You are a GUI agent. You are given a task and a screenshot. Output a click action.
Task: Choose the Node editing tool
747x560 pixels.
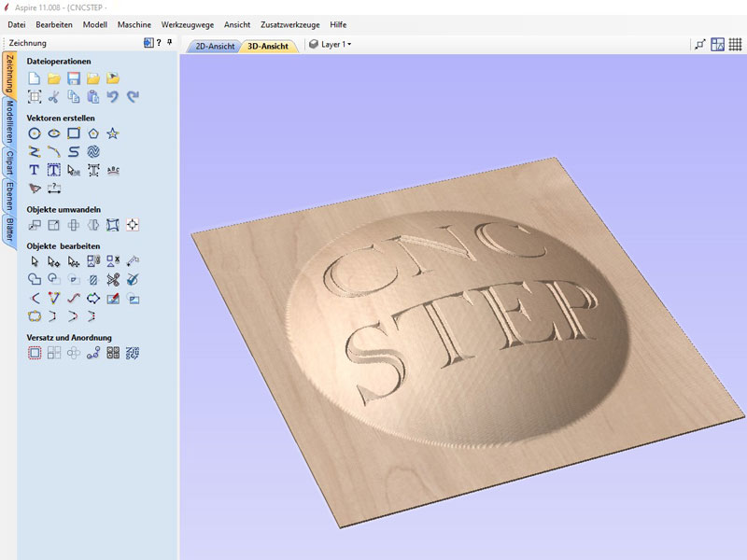[x=54, y=261]
